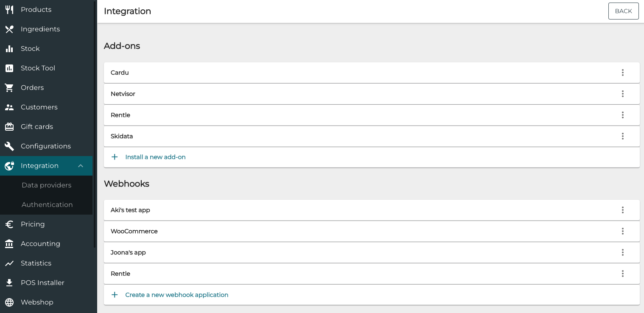Click the POS Installer download icon
The width and height of the screenshot is (644, 313).
click(9, 282)
